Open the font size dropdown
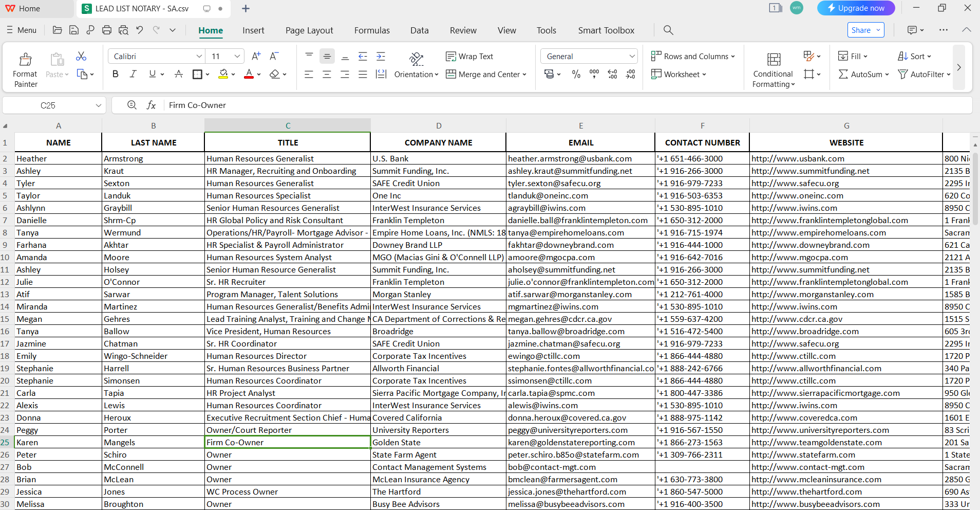 [x=237, y=56]
